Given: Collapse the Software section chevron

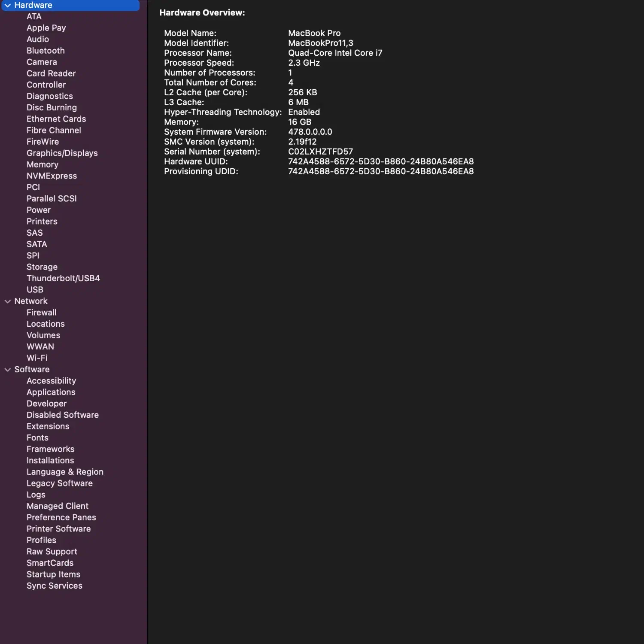Looking at the screenshot, I should pyautogui.click(x=8, y=370).
